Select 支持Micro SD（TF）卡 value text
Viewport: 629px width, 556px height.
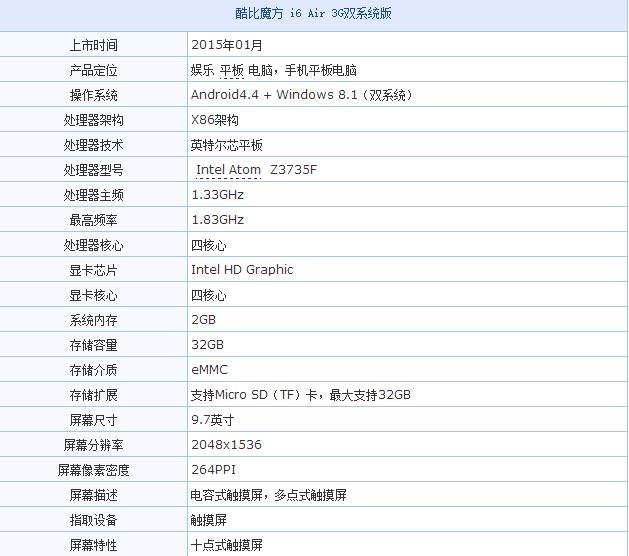tap(255, 395)
